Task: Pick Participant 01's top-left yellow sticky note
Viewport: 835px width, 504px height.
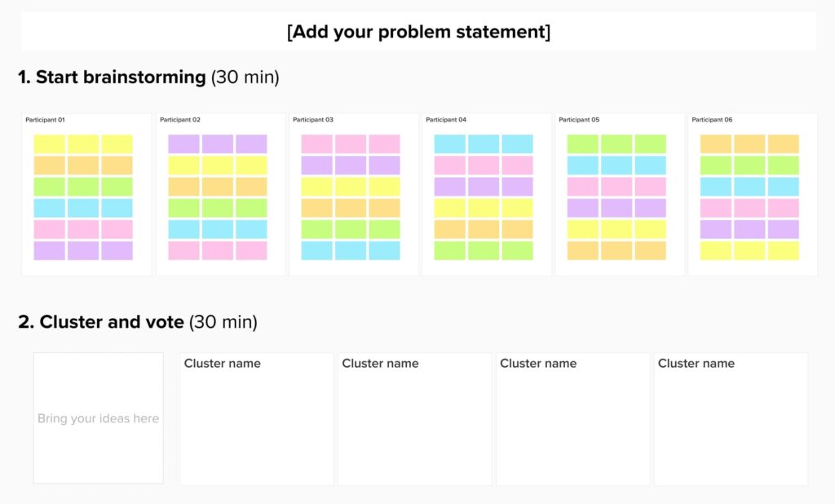Action: tap(49, 144)
